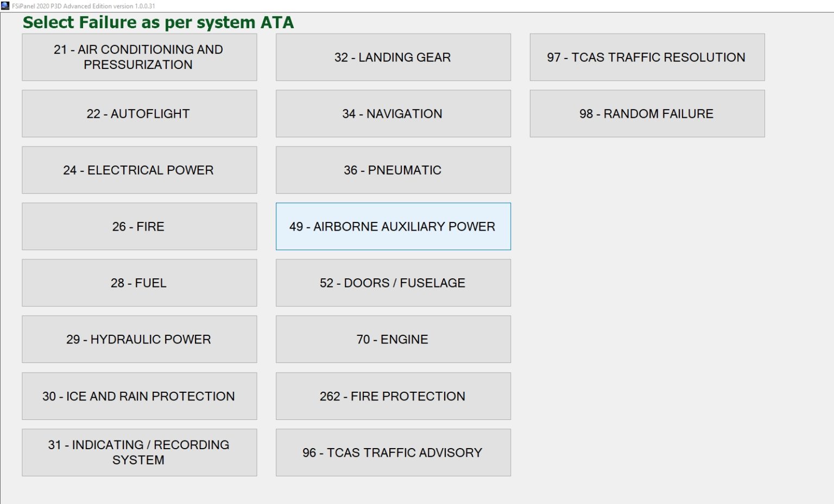Click 29 - Hydraulic Power

139,339
